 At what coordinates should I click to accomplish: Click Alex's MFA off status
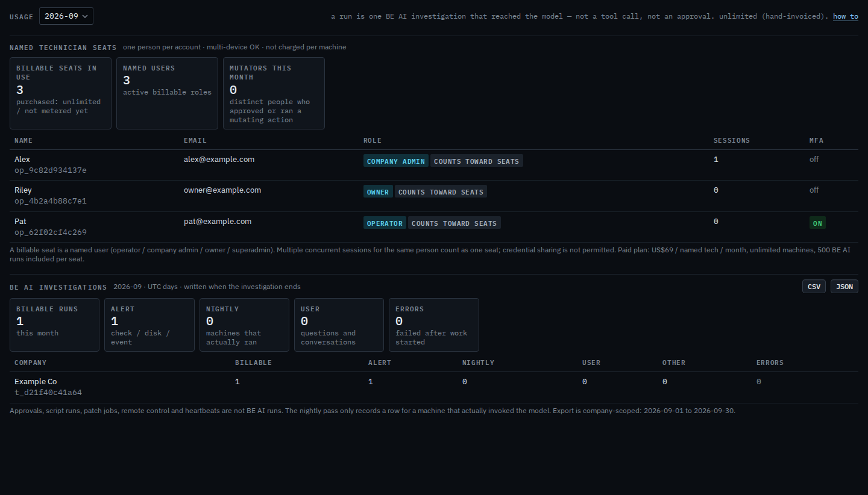click(x=814, y=160)
